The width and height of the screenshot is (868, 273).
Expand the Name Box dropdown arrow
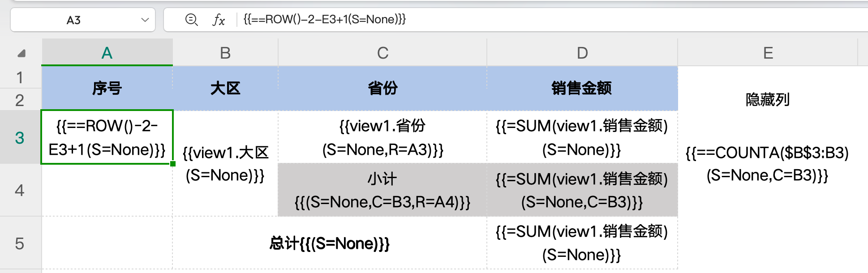(x=145, y=20)
